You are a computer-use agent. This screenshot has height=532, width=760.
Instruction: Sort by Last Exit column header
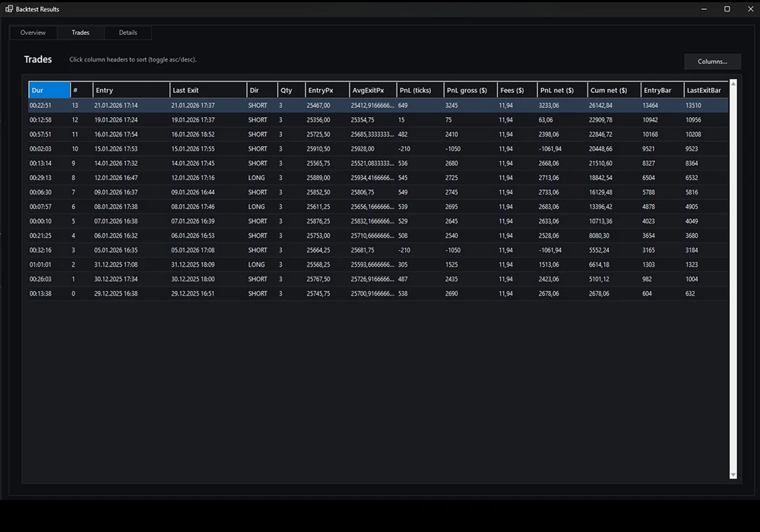[x=208, y=90]
